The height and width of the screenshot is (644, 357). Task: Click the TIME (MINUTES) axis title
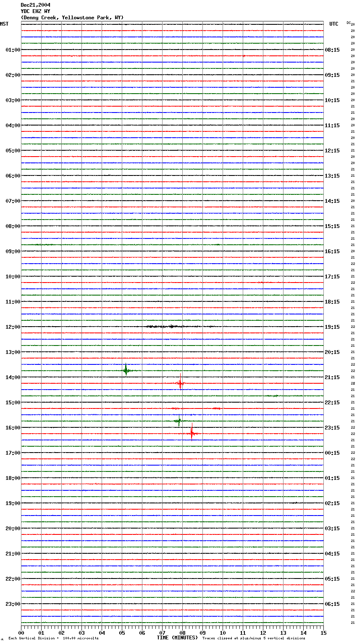pos(177,638)
